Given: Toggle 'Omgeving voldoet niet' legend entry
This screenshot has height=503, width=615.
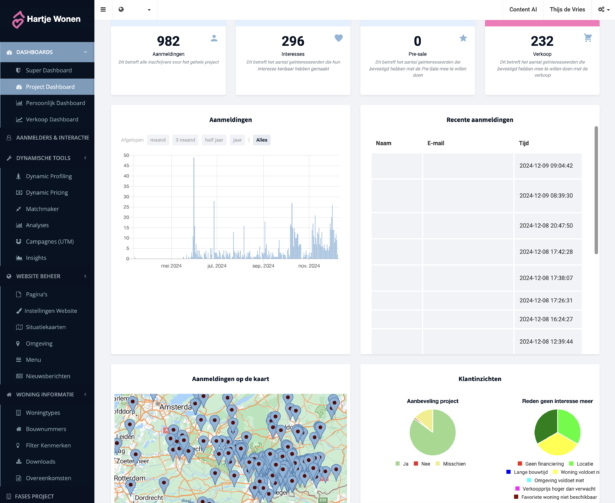Looking at the screenshot, I should [x=555, y=480].
